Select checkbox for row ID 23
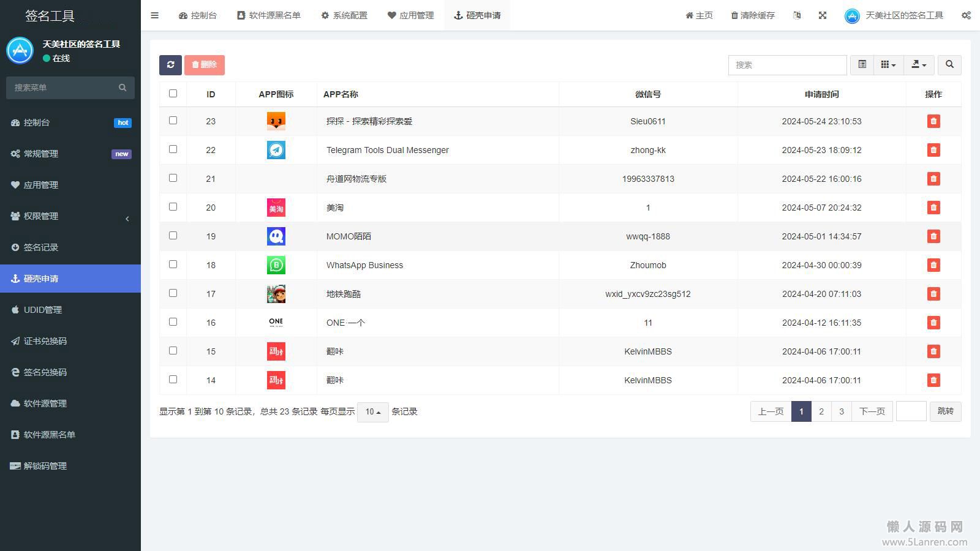 [173, 121]
